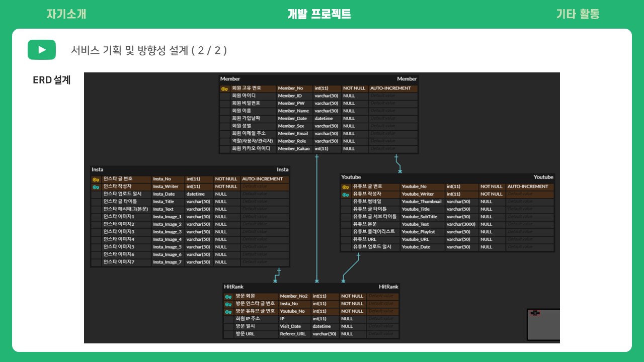
Task: Click the key icon beside Youtube_Writer
Action: tap(346, 194)
